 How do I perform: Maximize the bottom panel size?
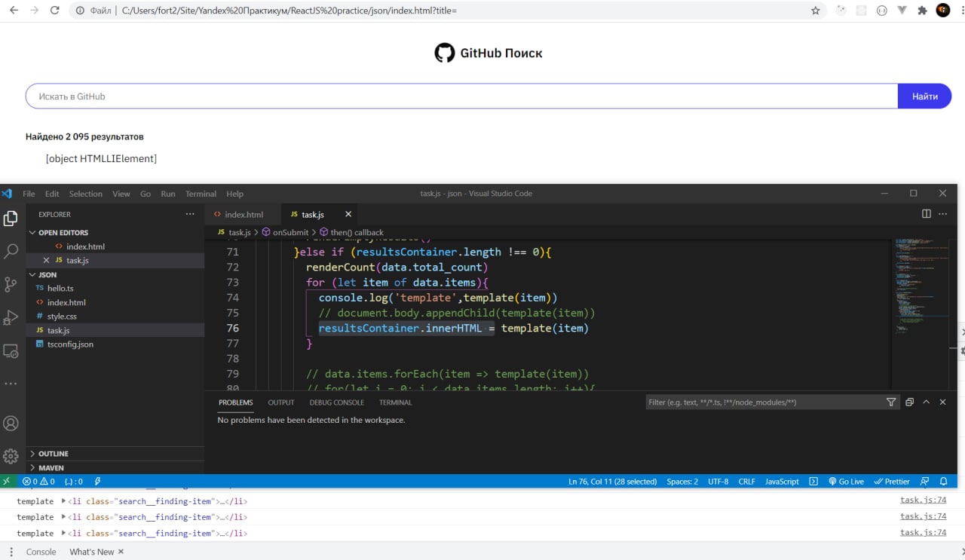926,402
